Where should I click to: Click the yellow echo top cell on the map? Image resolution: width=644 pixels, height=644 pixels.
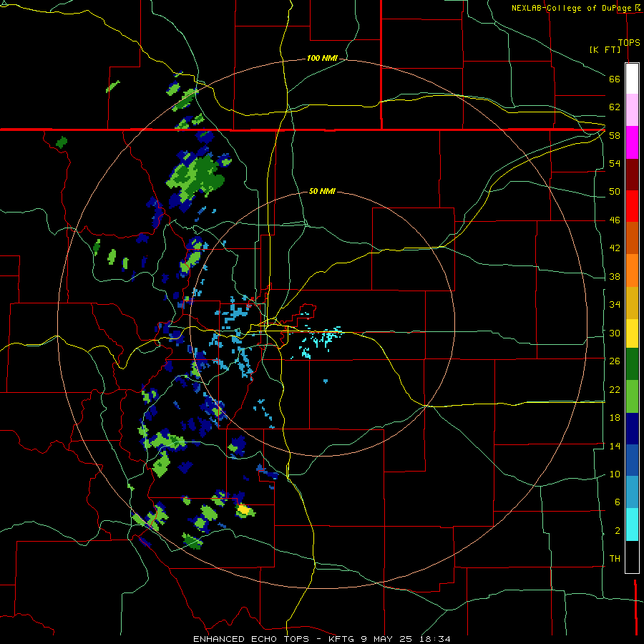243,509
